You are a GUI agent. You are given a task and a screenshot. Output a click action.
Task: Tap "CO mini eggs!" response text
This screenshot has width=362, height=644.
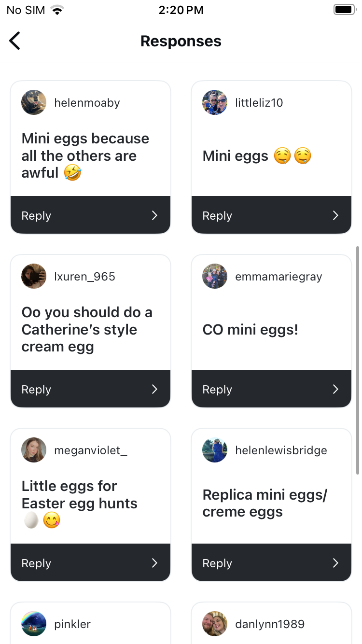(251, 330)
